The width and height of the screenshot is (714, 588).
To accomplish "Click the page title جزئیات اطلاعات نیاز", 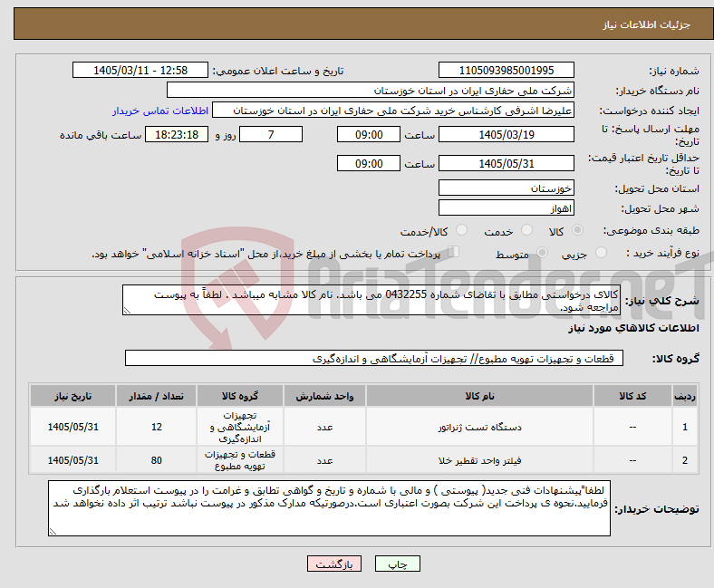I will point(647,24).
